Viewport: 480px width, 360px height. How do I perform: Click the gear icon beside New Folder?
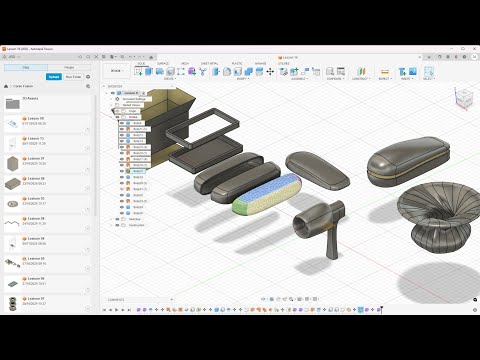coord(88,77)
